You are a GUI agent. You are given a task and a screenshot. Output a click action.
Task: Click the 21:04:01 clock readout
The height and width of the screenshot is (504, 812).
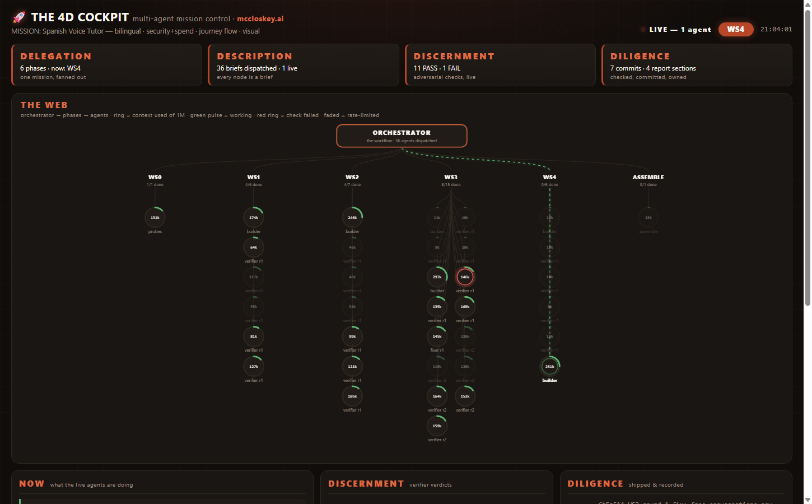coord(776,29)
